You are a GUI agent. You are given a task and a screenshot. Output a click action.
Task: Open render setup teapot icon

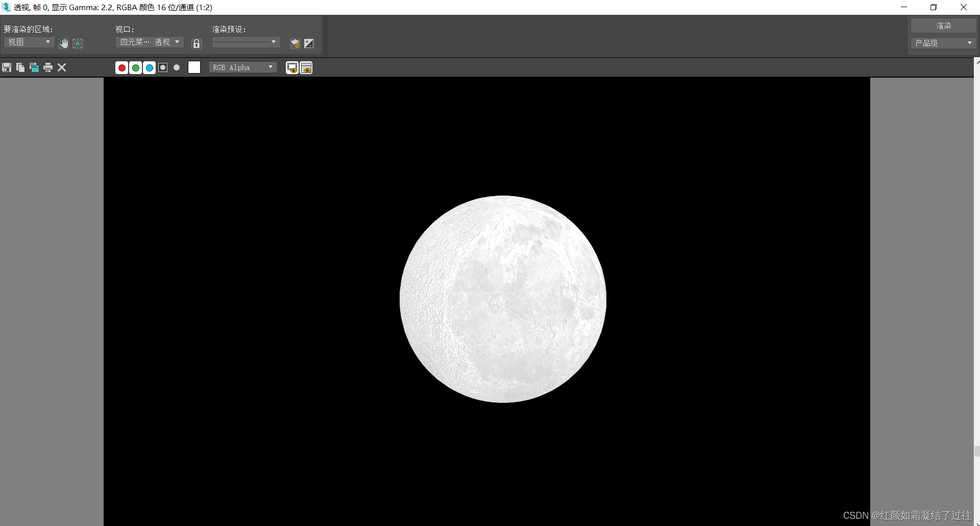295,43
